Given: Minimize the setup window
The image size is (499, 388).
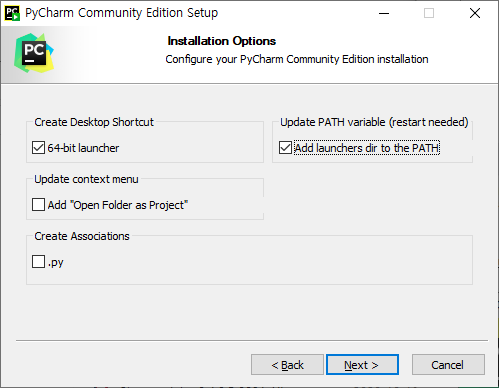Looking at the screenshot, I should click(384, 13).
